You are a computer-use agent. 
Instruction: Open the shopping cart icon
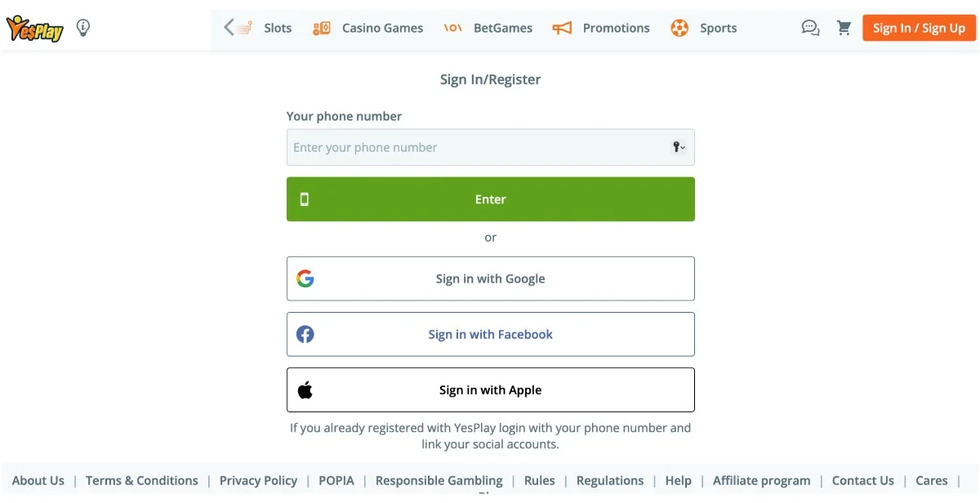click(844, 28)
